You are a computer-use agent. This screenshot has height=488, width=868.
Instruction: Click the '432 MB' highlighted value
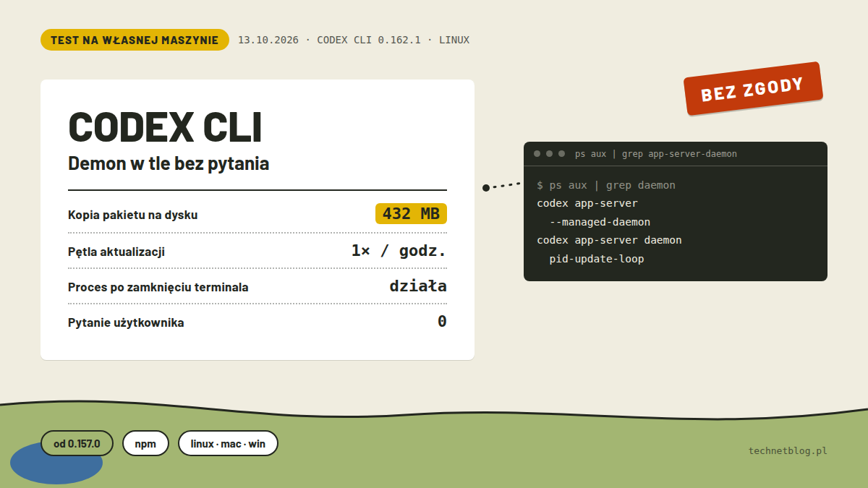(x=411, y=214)
